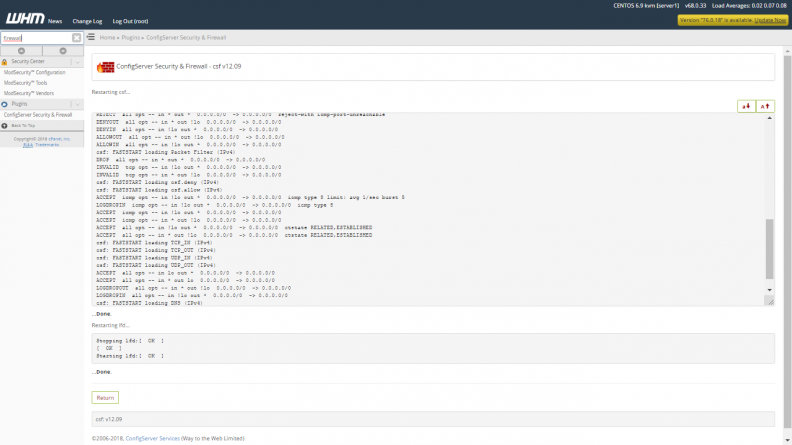Viewport: 792px width, 445px height.
Task: Click the v68.0.33 version text
Action: click(x=696, y=6)
